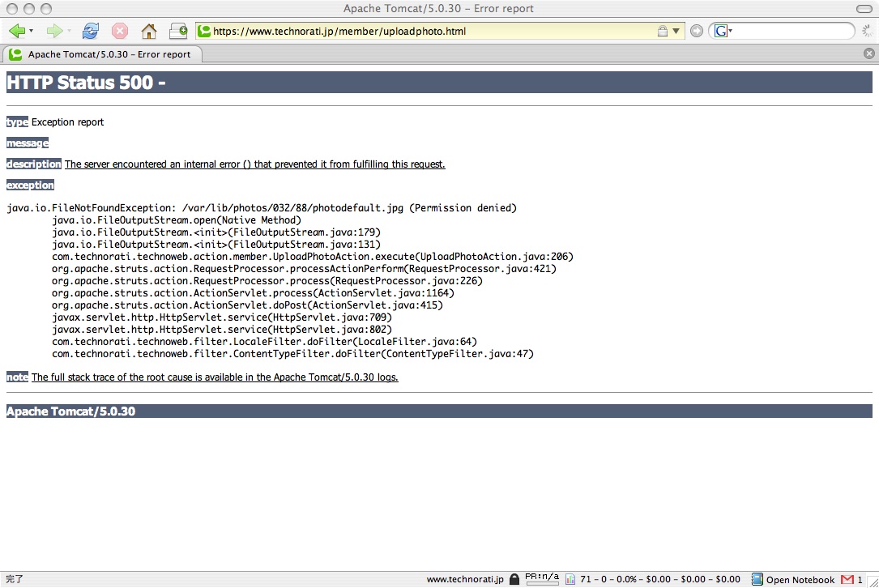Click the print page toolbar icon
The height and width of the screenshot is (588, 879).
178,31
